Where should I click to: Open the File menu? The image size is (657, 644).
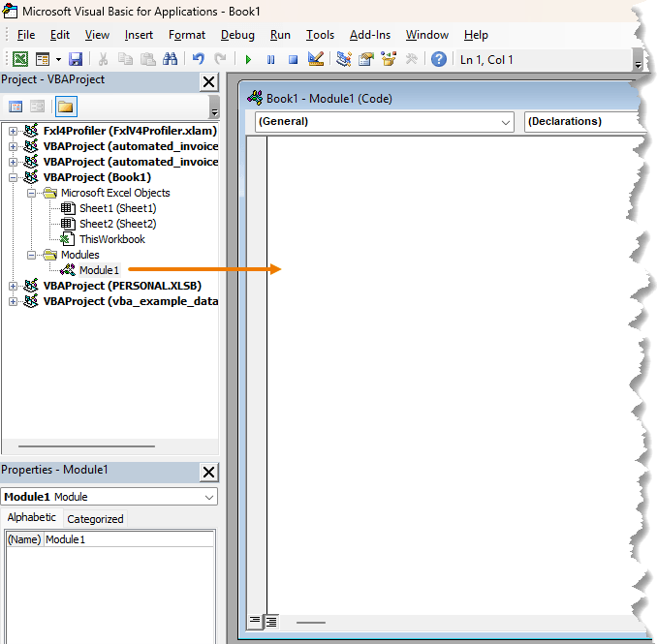point(26,35)
